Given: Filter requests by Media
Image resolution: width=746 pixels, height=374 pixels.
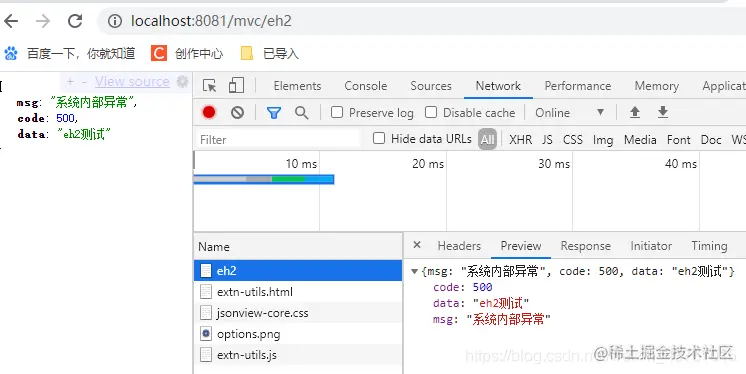Looking at the screenshot, I should (640, 139).
